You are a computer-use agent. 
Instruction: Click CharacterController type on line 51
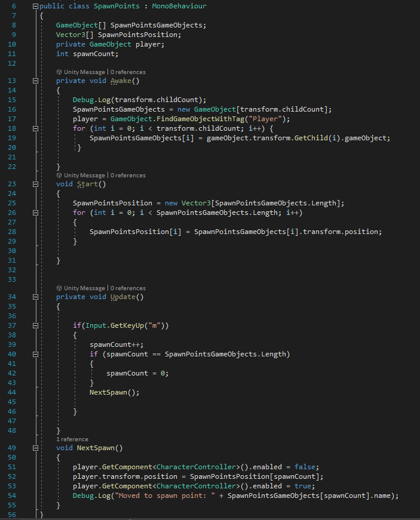coord(196,467)
